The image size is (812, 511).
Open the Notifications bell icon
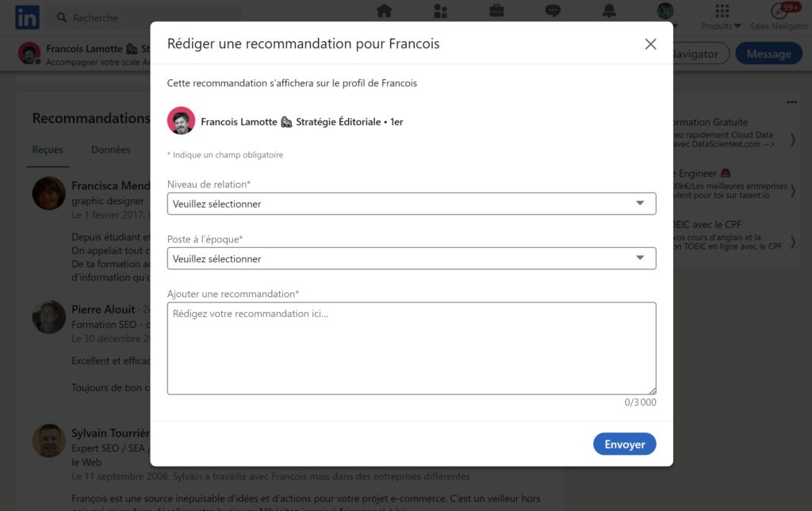pyautogui.click(x=609, y=11)
